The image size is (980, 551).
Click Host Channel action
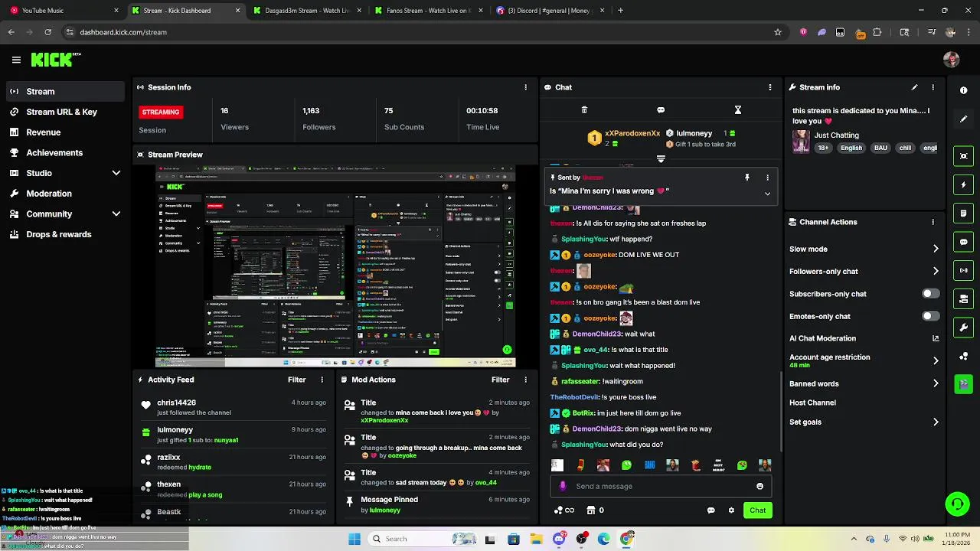[x=812, y=403]
